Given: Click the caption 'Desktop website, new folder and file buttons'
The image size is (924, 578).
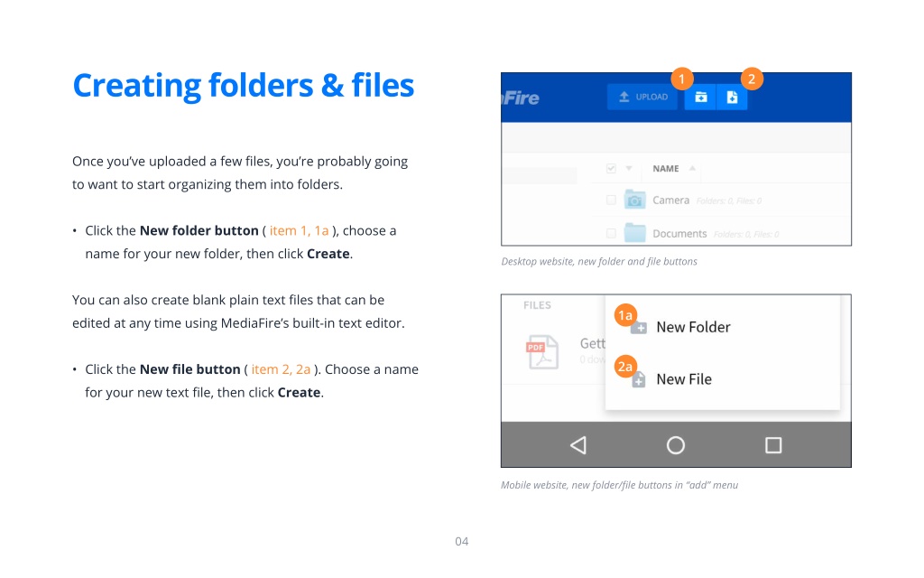Looking at the screenshot, I should tap(599, 261).
